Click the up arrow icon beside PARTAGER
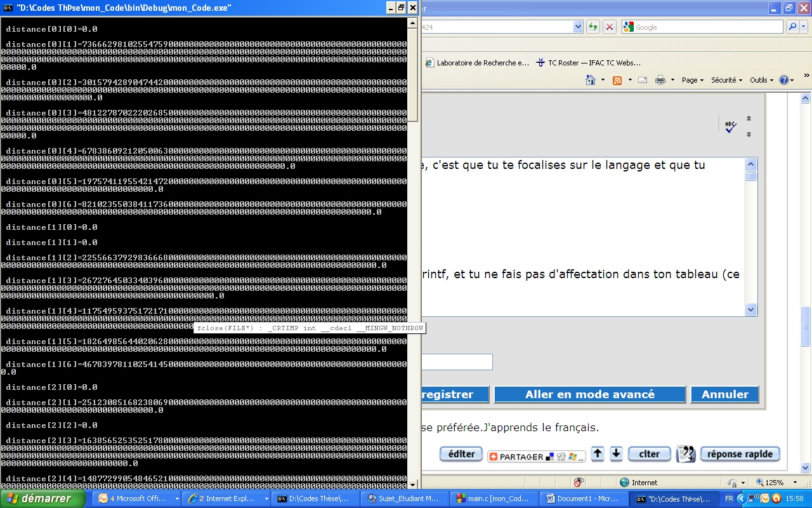This screenshot has height=508, width=812. pos(597,454)
